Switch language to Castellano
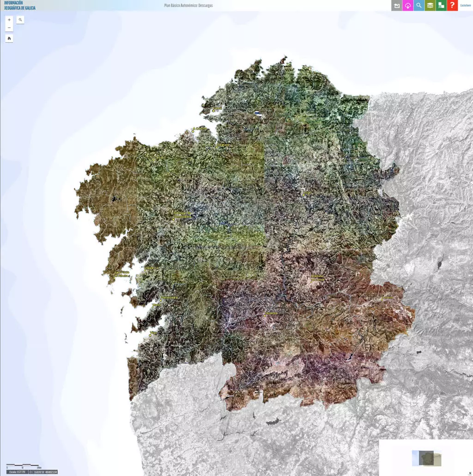 pyautogui.click(x=466, y=6)
